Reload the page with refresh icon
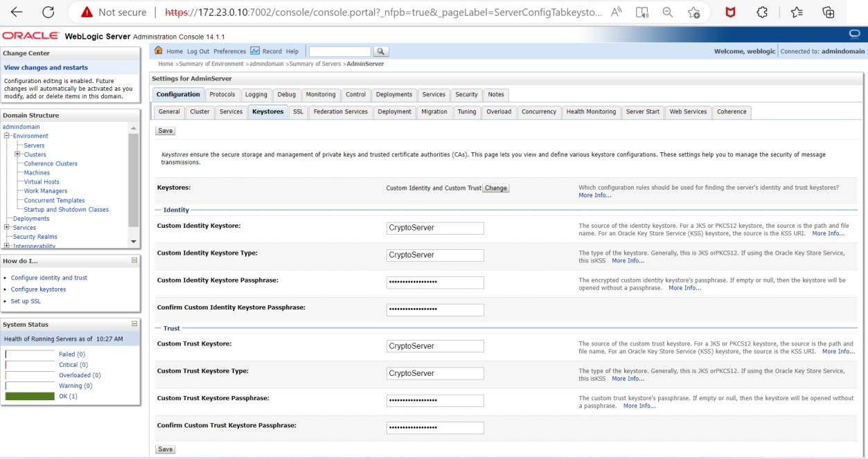868x459 pixels. point(48,12)
